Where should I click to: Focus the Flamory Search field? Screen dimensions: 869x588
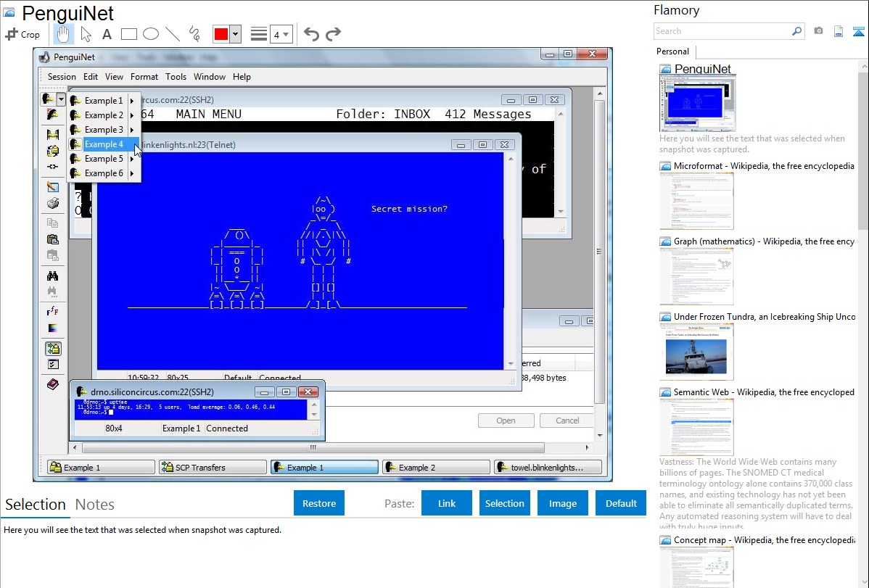[722, 31]
